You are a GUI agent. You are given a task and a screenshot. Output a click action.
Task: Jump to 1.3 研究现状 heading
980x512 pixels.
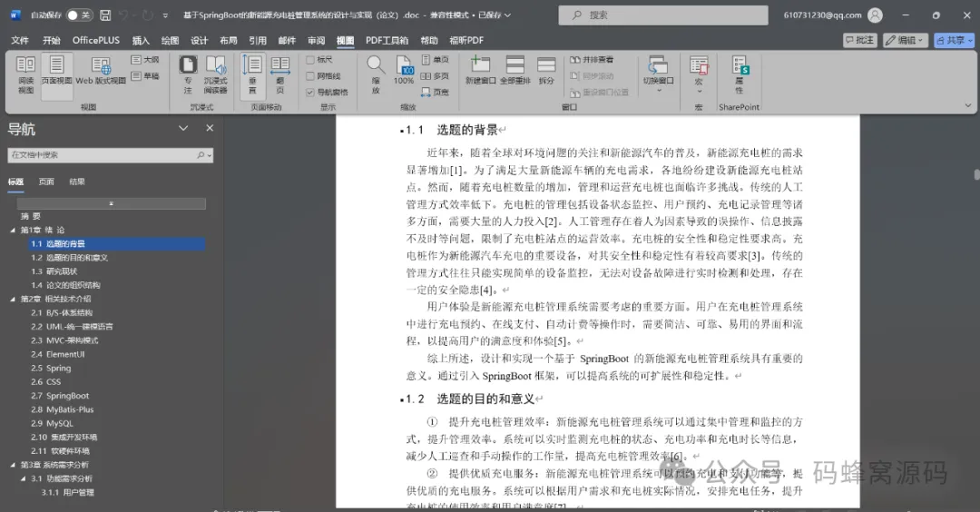click(x=54, y=271)
